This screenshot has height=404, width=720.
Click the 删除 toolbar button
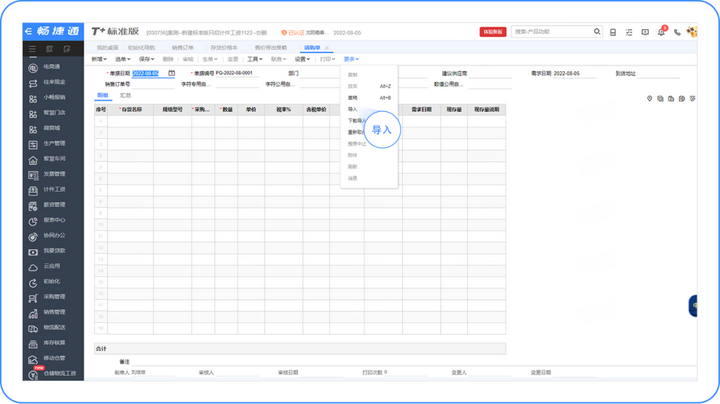pyautogui.click(x=168, y=59)
